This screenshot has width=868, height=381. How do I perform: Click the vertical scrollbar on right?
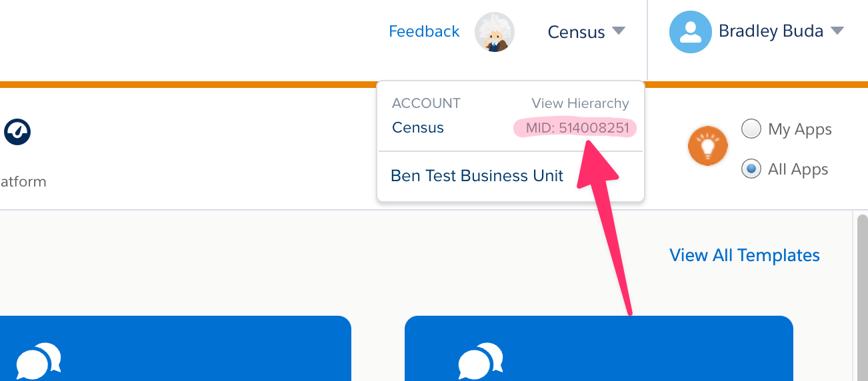coord(861,293)
